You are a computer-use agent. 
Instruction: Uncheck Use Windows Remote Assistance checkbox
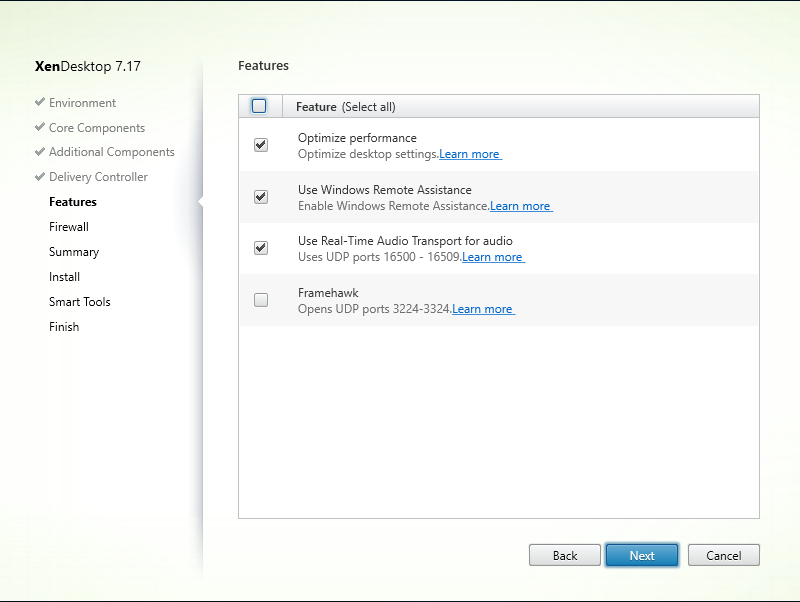[x=261, y=197]
